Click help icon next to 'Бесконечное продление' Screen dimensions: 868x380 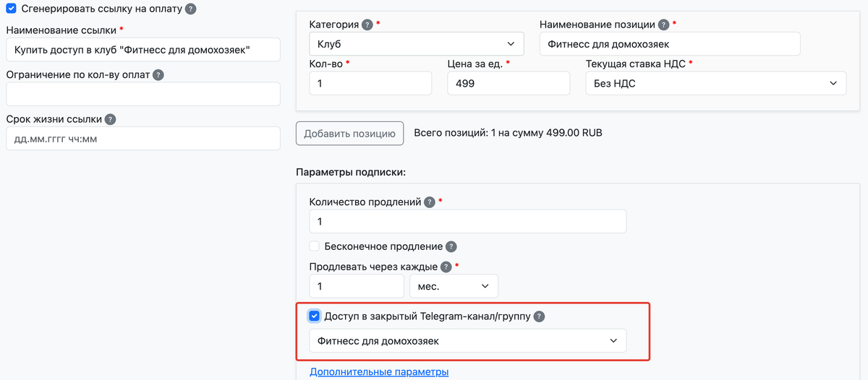(x=451, y=246)
